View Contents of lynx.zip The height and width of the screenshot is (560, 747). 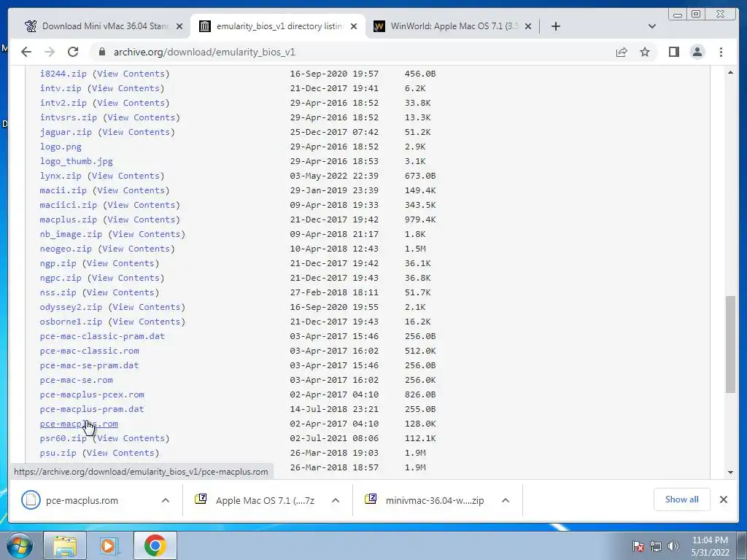(126, 176)
